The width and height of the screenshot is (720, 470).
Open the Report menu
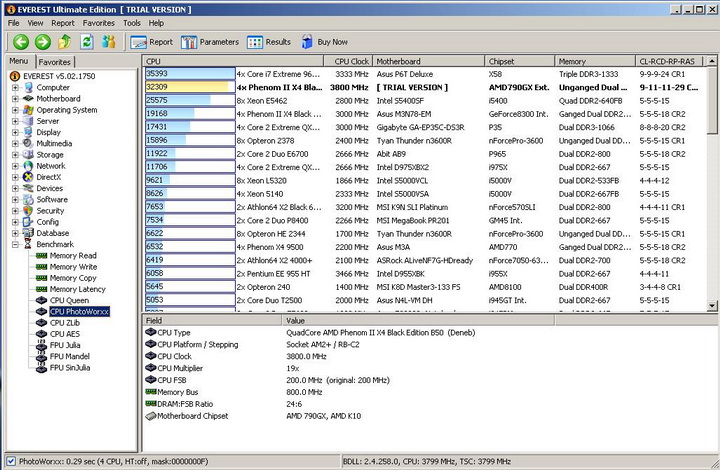coord(62,23)
